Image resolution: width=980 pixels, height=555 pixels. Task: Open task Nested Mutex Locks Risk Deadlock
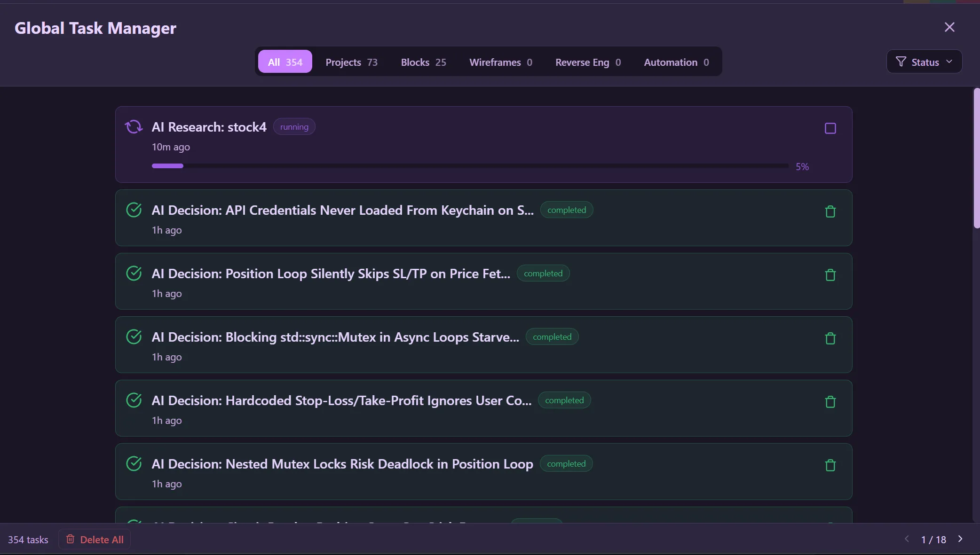click(342, 464)
